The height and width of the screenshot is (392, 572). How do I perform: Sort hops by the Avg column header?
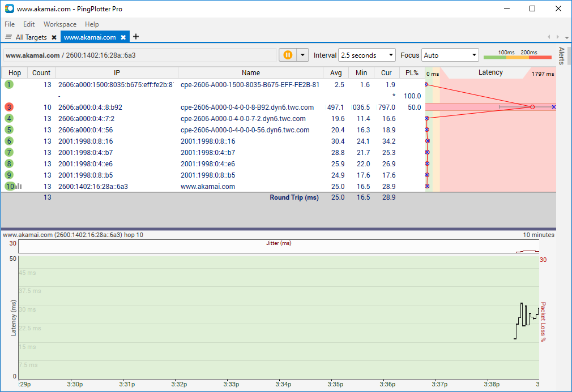[x=336, y=72]
